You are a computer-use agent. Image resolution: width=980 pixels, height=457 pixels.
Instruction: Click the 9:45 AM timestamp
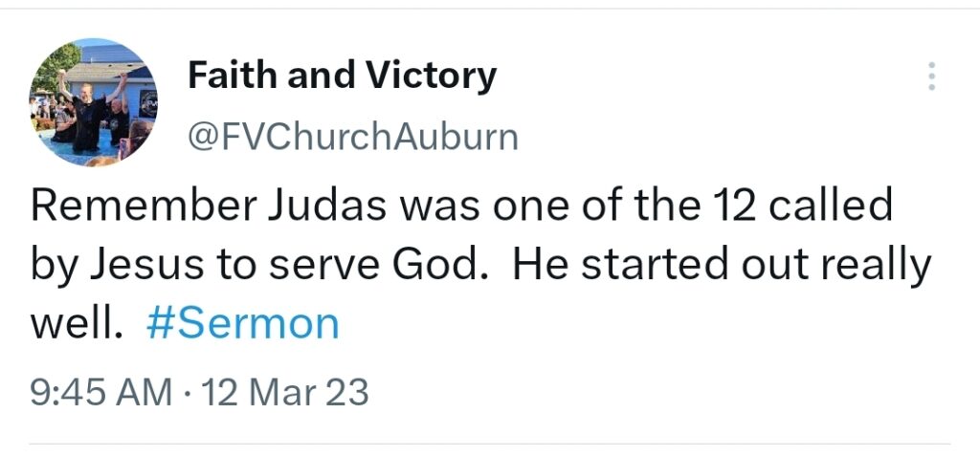click(x=101, y=393)
